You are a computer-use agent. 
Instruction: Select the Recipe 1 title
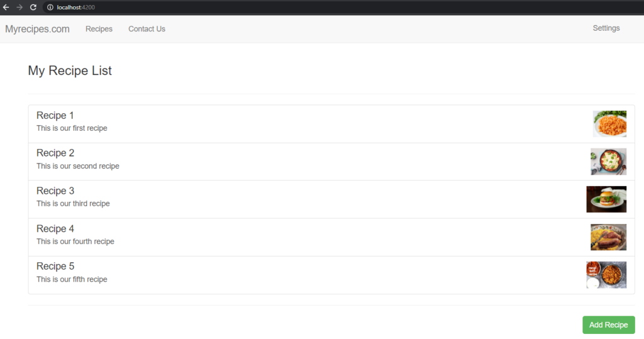pos(55,116)
